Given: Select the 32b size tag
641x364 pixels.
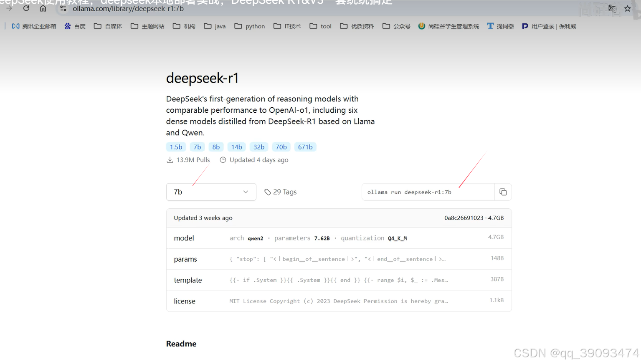Looking at the screenshot, I should pos(259,147).
